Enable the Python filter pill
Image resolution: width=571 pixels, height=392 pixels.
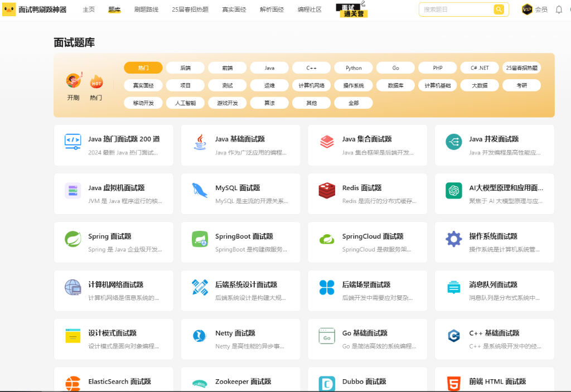[x=353, y=67]
